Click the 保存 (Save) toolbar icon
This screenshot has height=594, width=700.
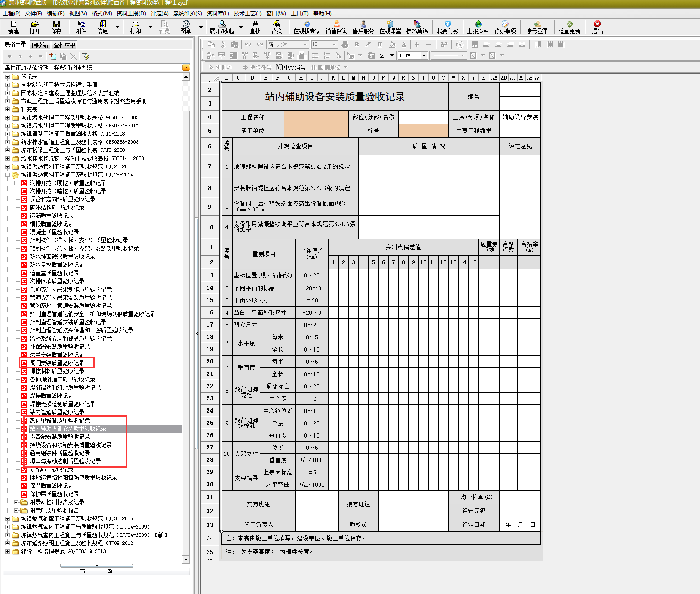click(56, 27)
